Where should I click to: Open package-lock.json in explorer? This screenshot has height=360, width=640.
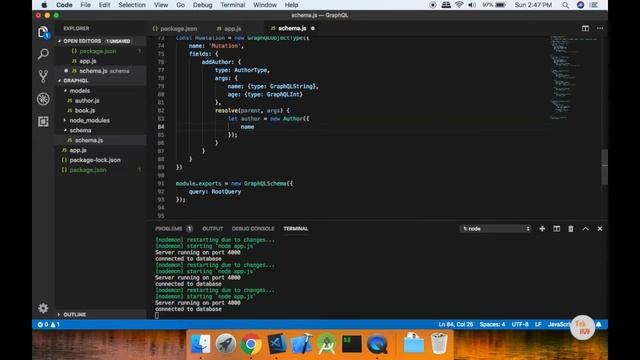click(x=95, y=160)
